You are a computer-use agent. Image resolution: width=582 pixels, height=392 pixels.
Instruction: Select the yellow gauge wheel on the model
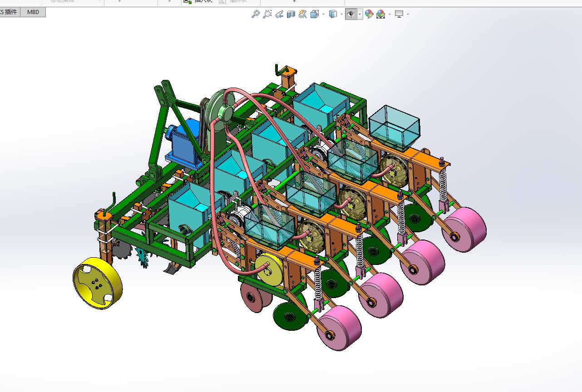point(98,283)
